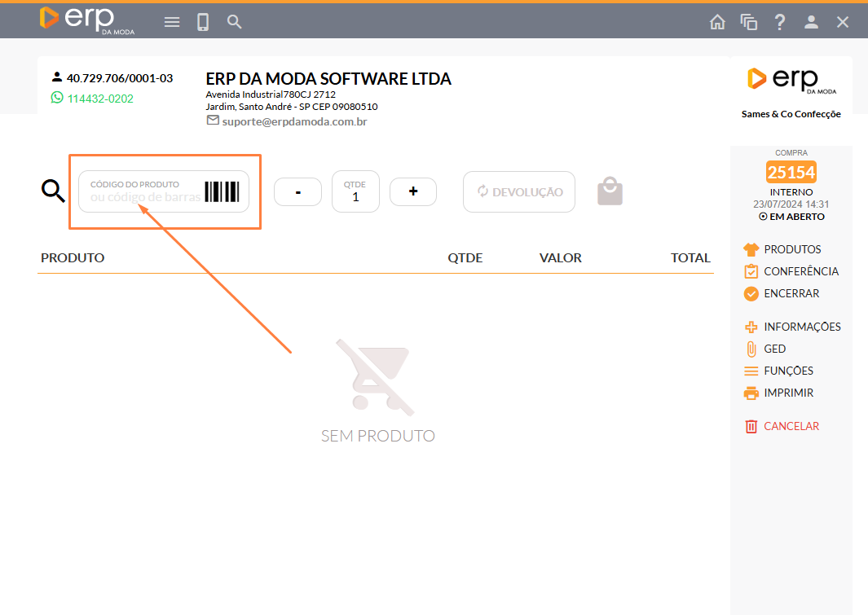Open Produtos in the side menu
Viewport: 868px width, 615px height.
791,249
